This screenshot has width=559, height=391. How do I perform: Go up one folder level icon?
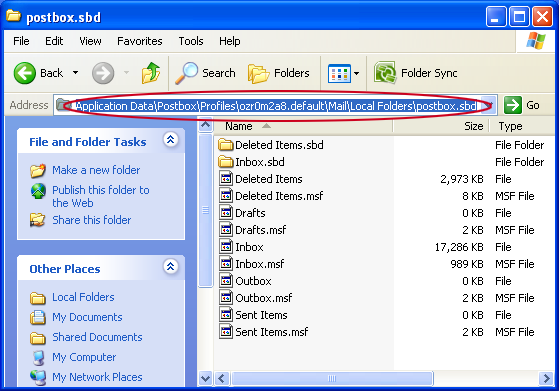(151, 73)
